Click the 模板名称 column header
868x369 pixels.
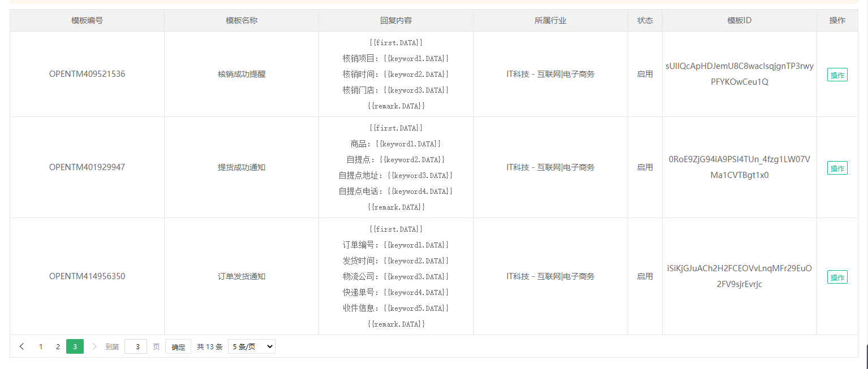click(x=242, y=20)
